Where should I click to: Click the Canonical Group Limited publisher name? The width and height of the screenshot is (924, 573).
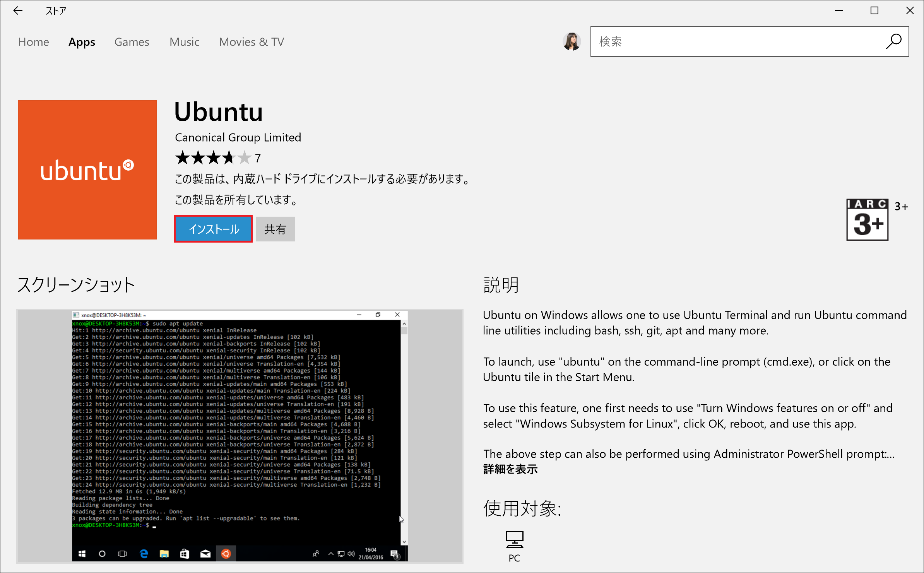[238, 137]
